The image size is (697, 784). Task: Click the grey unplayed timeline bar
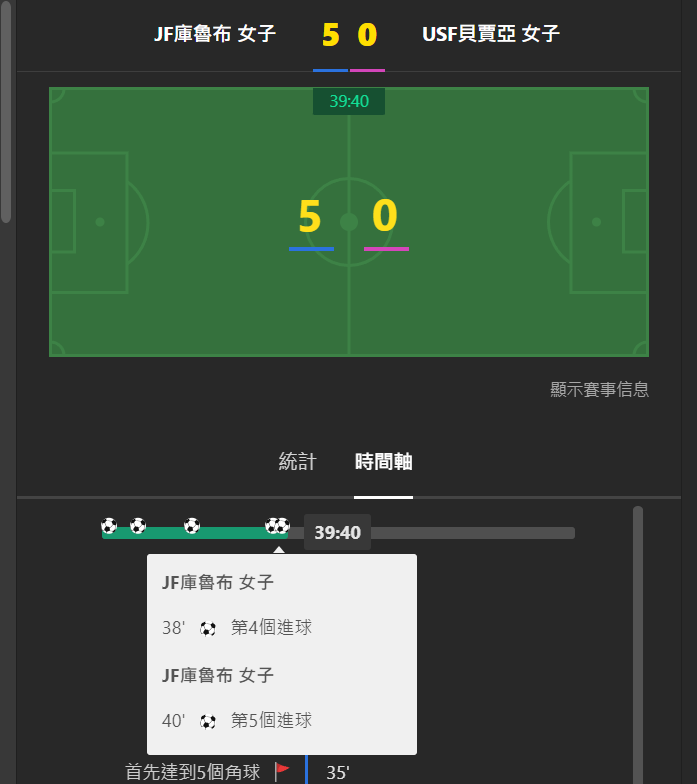coord(472,532)
